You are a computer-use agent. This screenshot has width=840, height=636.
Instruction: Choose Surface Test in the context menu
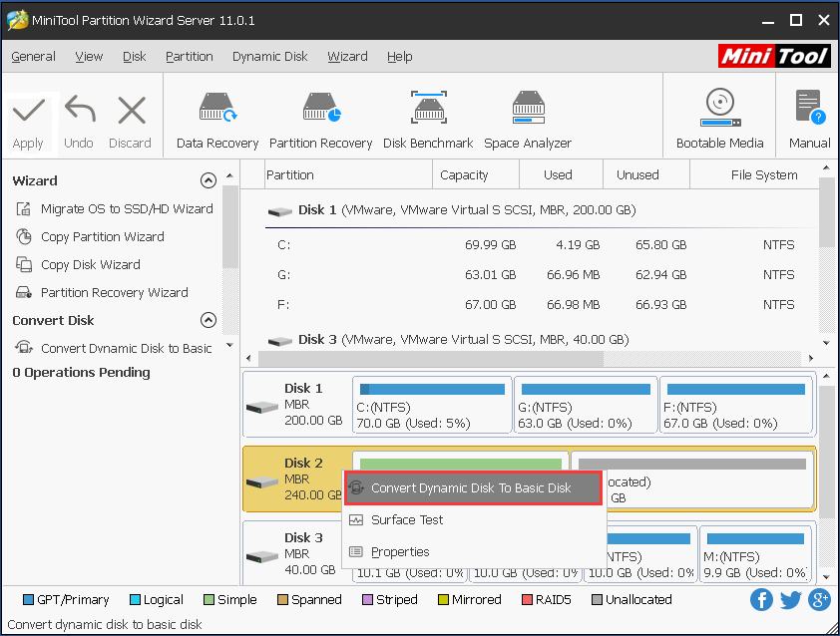click(407, 519)
